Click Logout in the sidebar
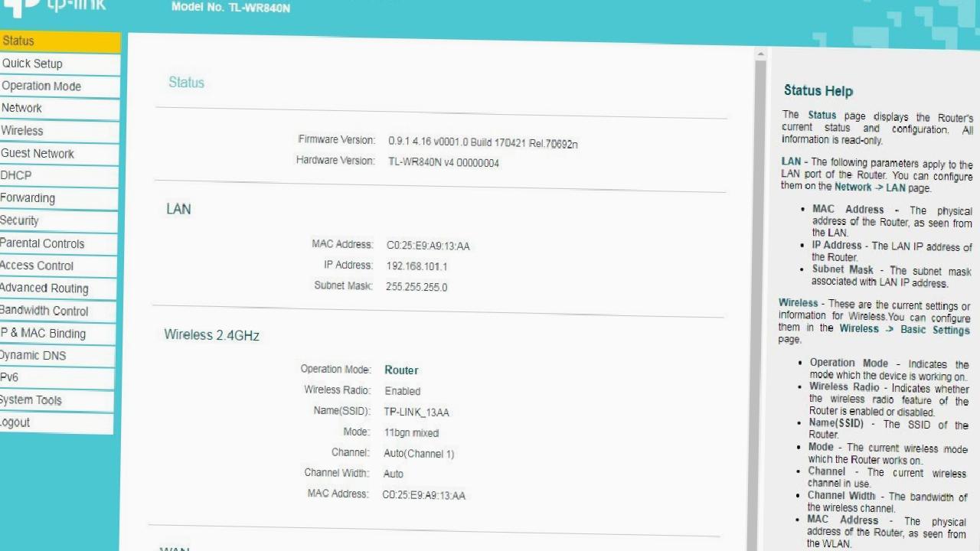This screenshot has height=551, width=980. 57,422
